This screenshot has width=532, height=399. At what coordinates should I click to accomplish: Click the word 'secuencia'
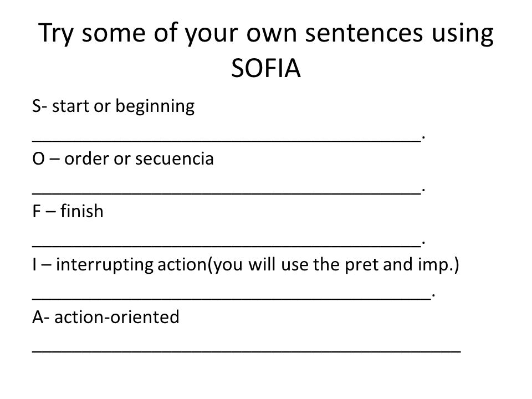pyautogui.click(x=175, y=159)
